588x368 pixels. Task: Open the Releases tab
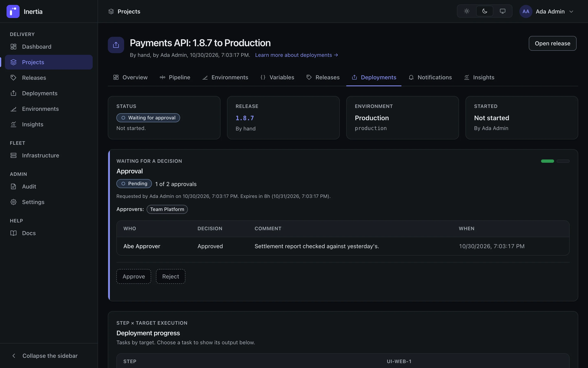pyautogui.click(x=323, y=77)
